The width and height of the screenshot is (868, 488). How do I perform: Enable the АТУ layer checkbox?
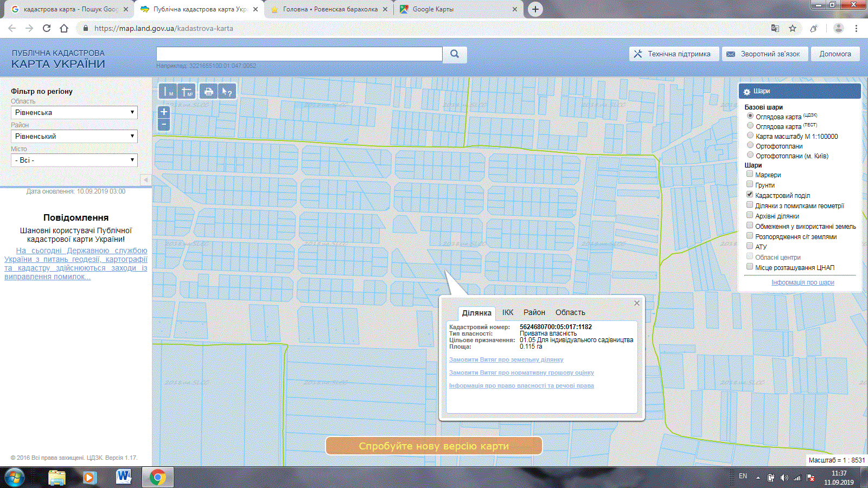[x=750, y=246]
